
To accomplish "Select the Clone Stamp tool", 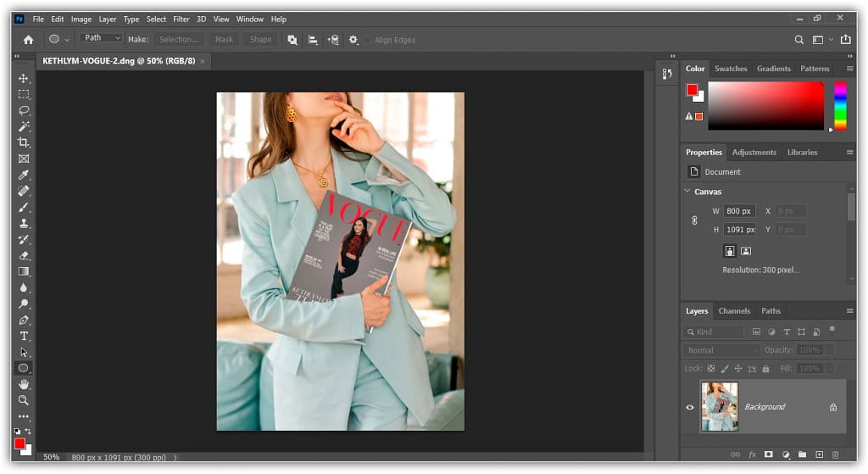I will 23,223.
